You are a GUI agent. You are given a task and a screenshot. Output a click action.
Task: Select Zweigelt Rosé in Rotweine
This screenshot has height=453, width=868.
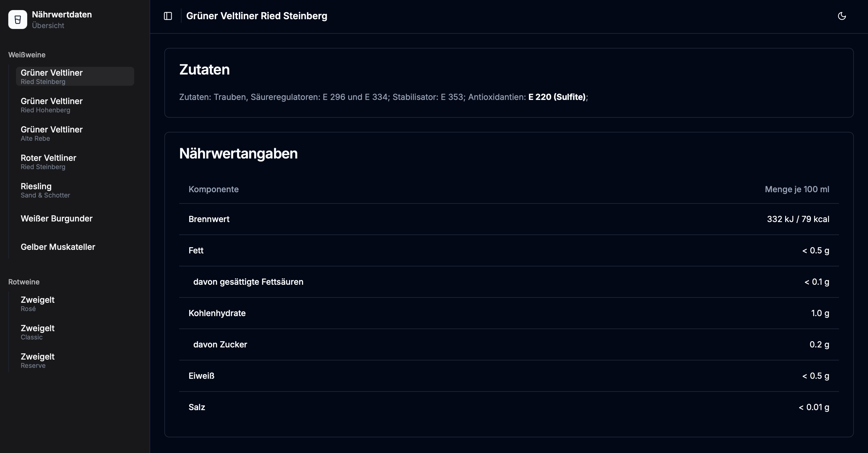(75, 303)
